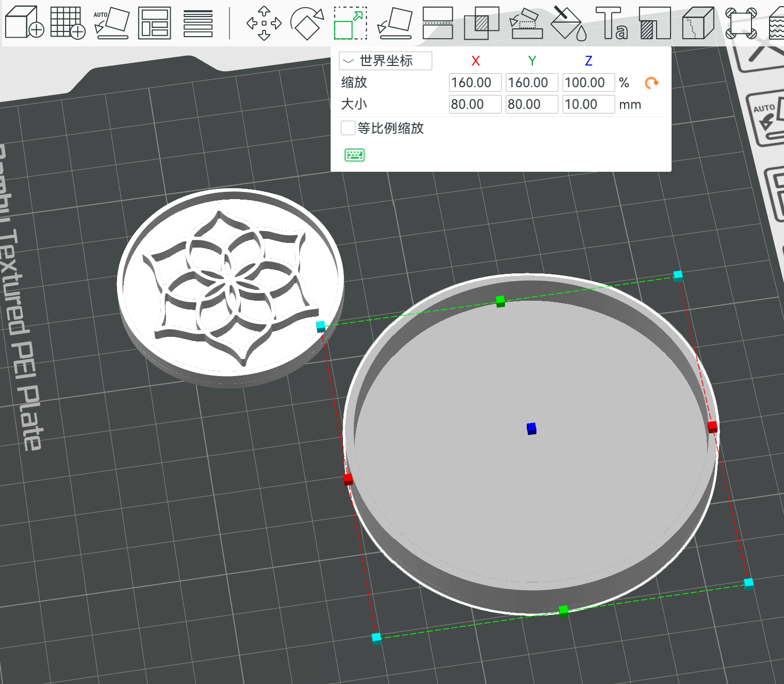Click the mm unit label
Screen dimensions: 784x684
pyautogui.click(x=630, y=105)
